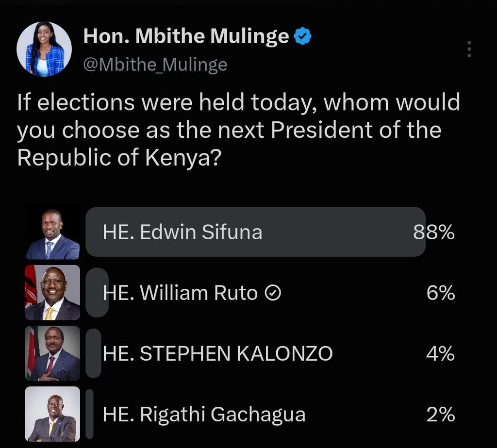Open William Ruto's portrait photo
The height and width of the screenshot is (448, 497).
52,292
